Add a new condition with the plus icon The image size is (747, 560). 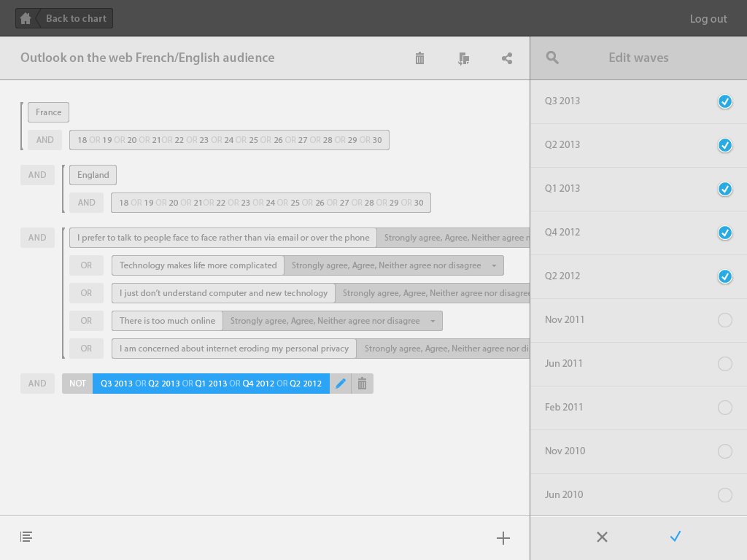[x=503, y=538]
